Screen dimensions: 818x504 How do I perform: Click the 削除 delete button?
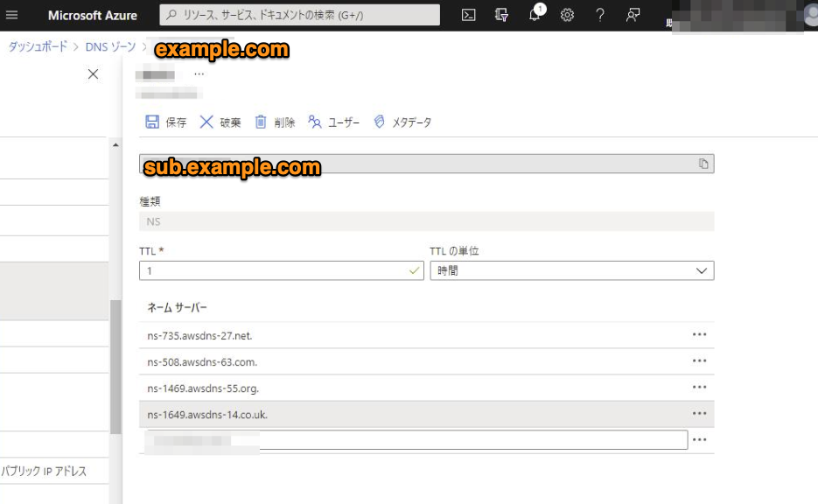pos(275,122)
